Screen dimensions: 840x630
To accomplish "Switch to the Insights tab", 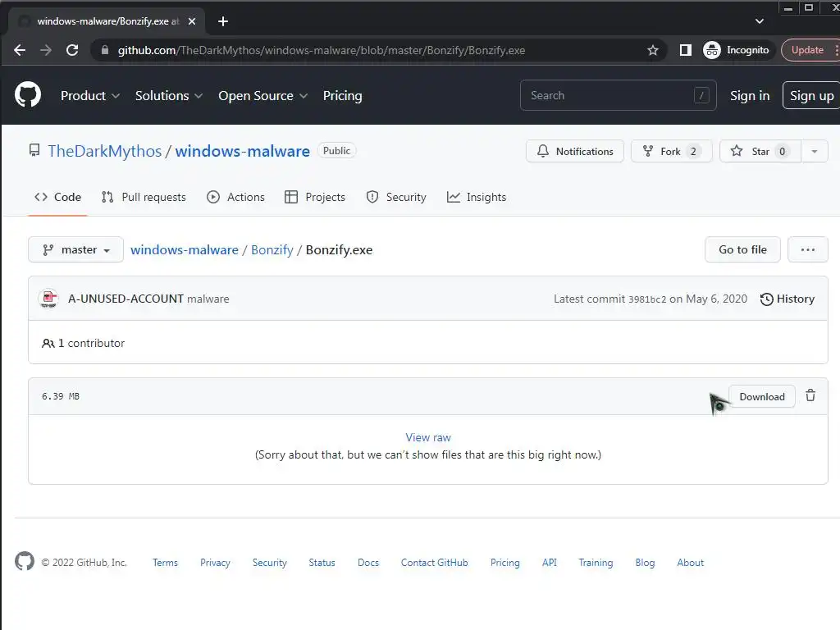I will (477, 197).
